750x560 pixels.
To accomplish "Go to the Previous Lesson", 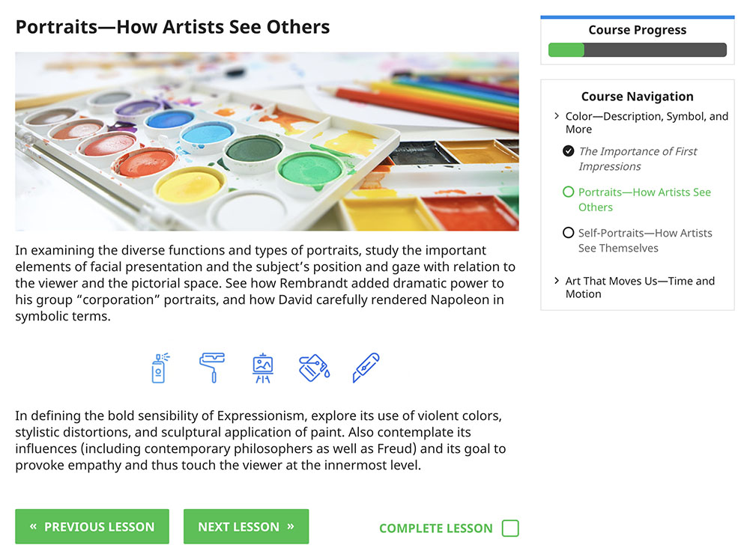I will click(92, 527).
